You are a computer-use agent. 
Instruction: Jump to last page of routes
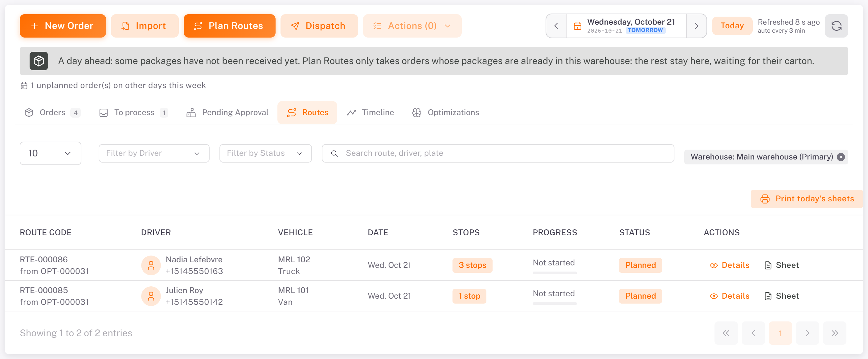pyautogui.click(x=834, y=333)
